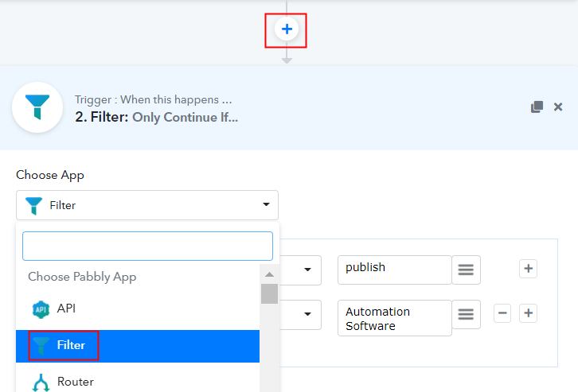Click the app list scrollbar thumb
This screenshot has width=578, height=392.
(x=269, y=293)
